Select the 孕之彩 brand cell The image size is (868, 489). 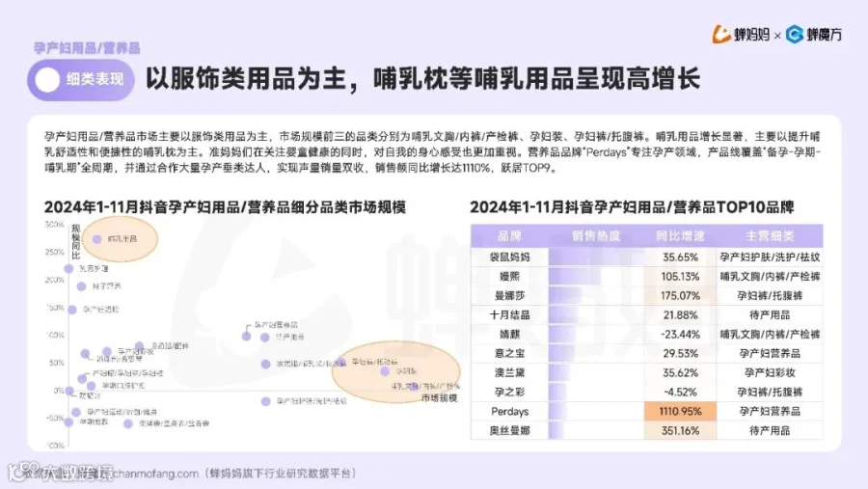coord(509,393)
